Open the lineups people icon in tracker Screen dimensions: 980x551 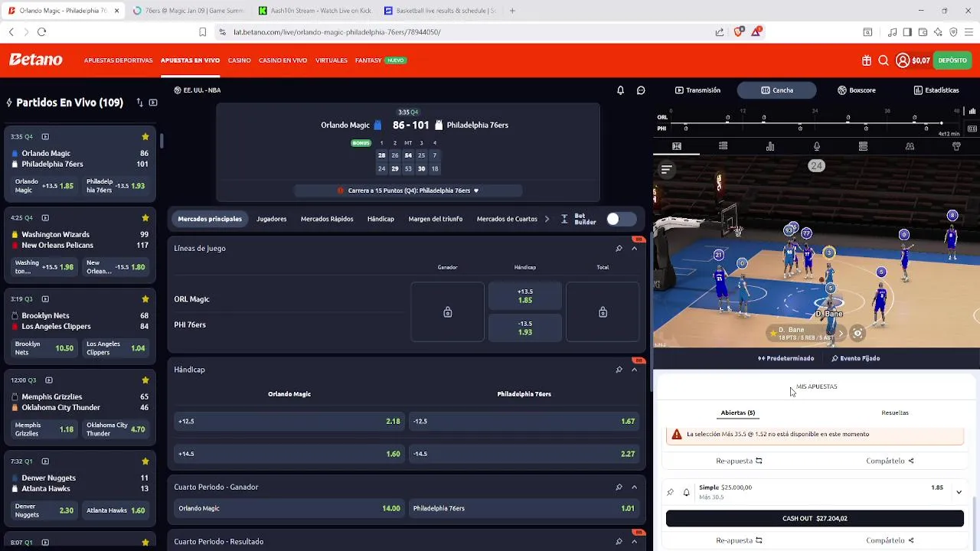pyautogui.click(x=910, y=146)
